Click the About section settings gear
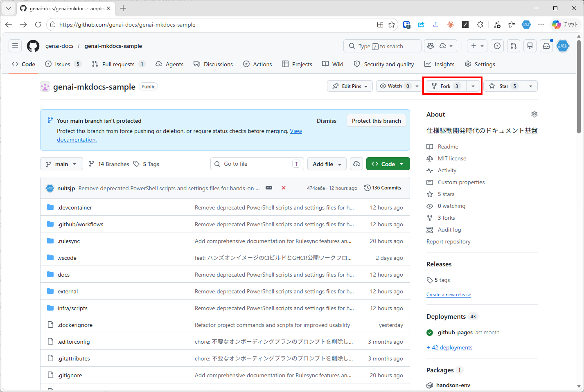Viewport: 584px width, 392px height. pyautogui.click(x=534, y=114)
